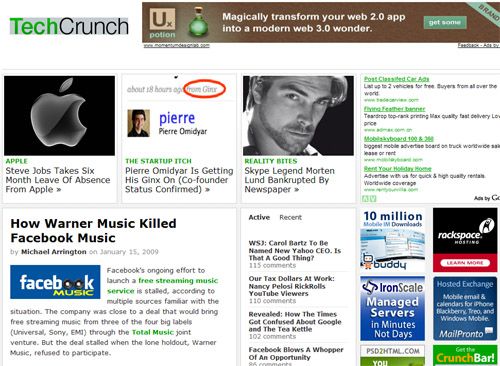
Task: Click rackspace 'LEARN MORE' button
Action: pos(465,263)
